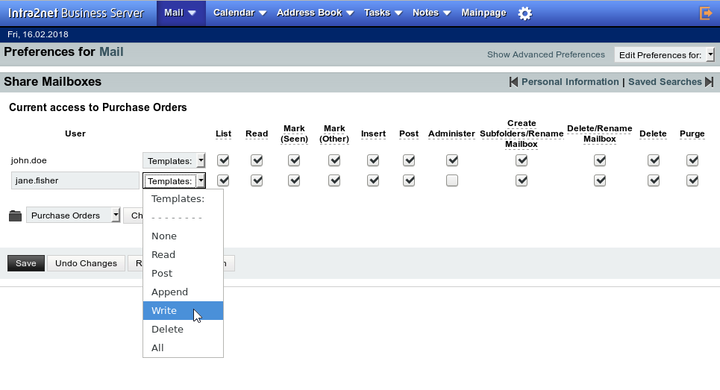Go to next page arrow icon

[709, 82]
